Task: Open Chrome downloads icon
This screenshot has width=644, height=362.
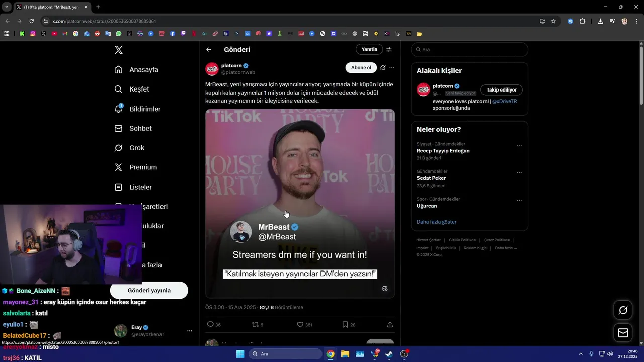Action: pyautogui.click(x=600, y=21)
